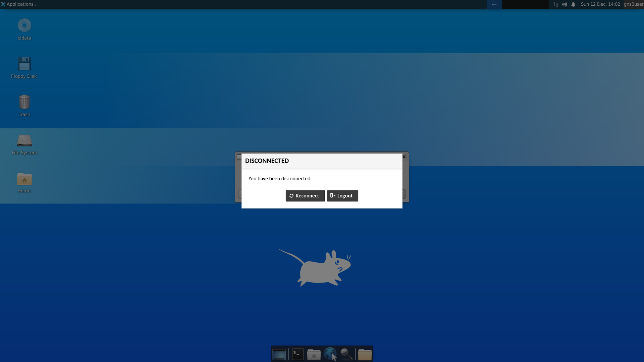The width and height of the screenshot is (644, 362).
Task: Click the Reconnect button in dialog
Action: click(x=305, y=196)
